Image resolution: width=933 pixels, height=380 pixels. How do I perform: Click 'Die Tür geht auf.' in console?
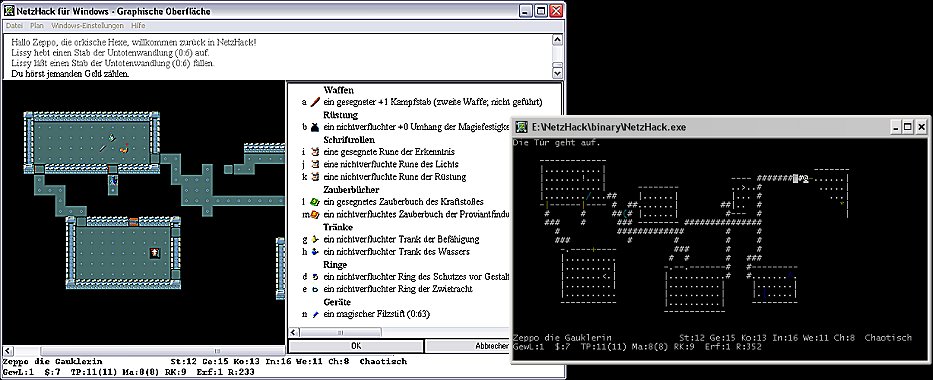(556, 143)
